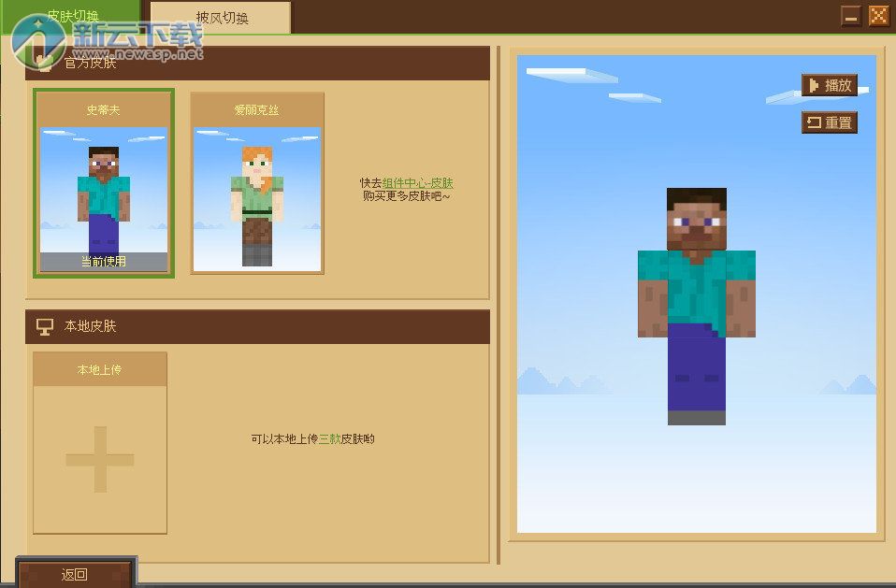Viewport: 896px width, 588px height.
Task: Open the 皮肤切换 tab
Action: (71, 17)
